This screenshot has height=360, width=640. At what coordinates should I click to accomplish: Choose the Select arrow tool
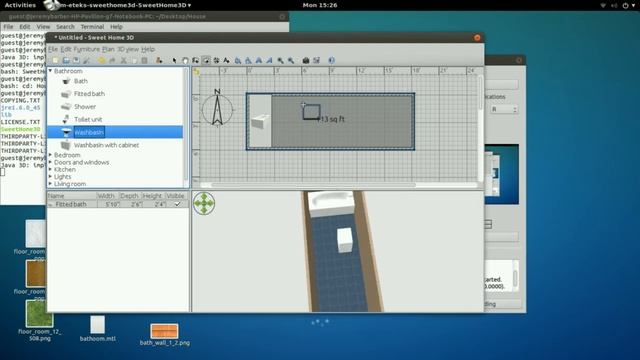175,60
